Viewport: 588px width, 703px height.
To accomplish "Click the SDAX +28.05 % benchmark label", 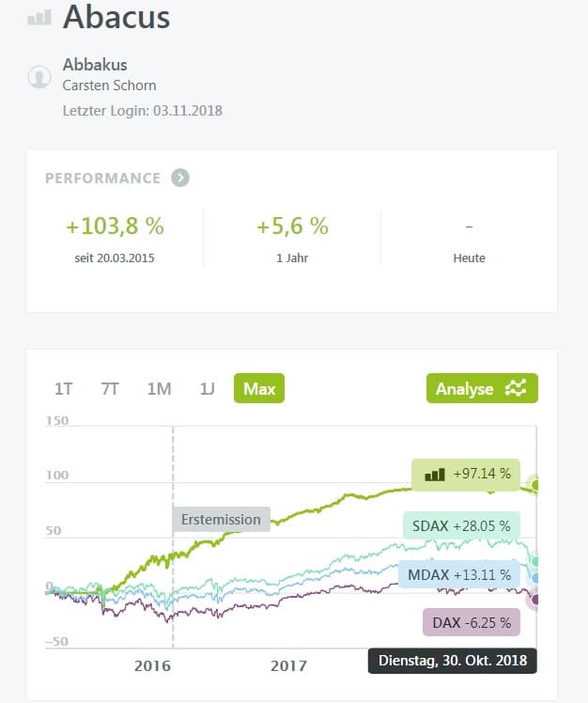I will (x=461, y=525).
